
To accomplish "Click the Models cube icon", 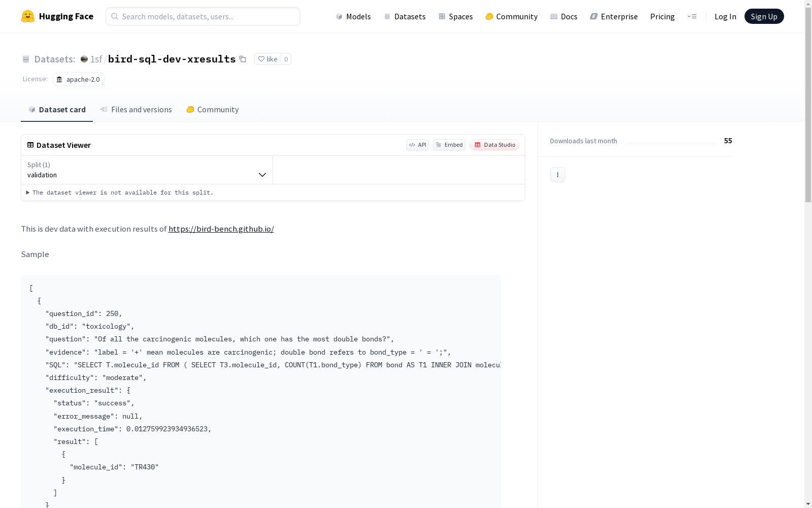I will [x=339, y=16].
